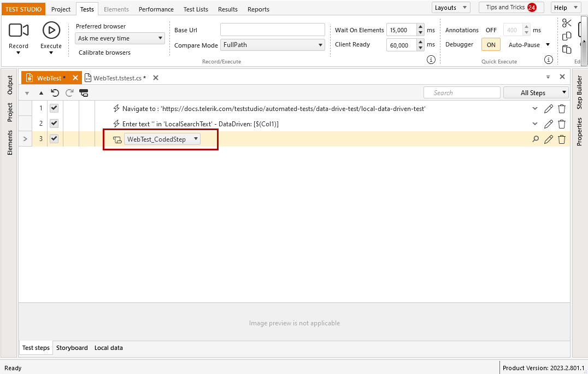Delete the Navigate to step

[562, 109]
